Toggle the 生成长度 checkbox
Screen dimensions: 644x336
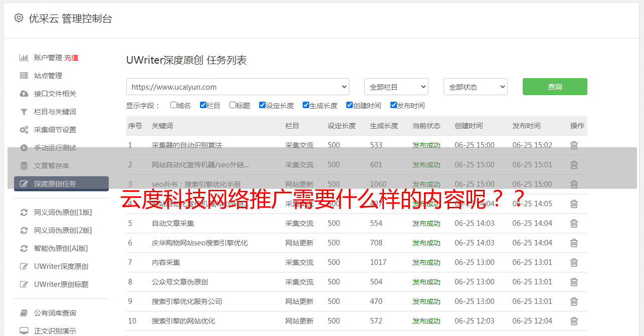click(x=306, y=105)
